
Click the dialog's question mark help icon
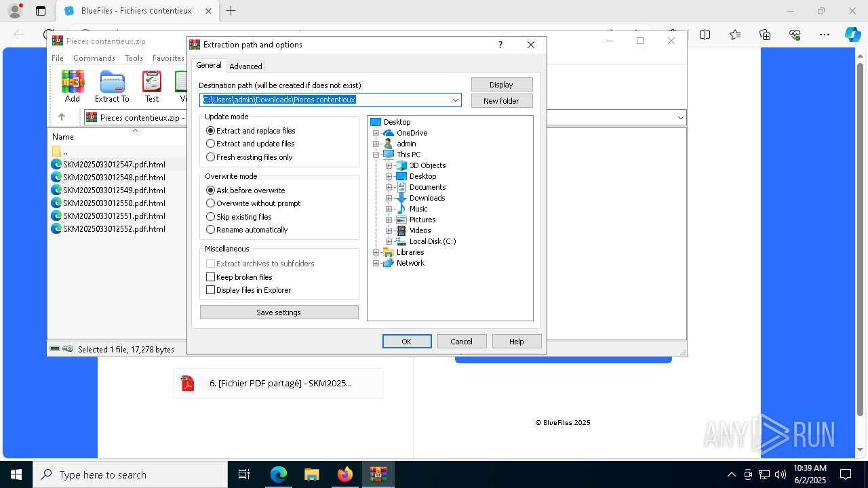pos(500,45)
